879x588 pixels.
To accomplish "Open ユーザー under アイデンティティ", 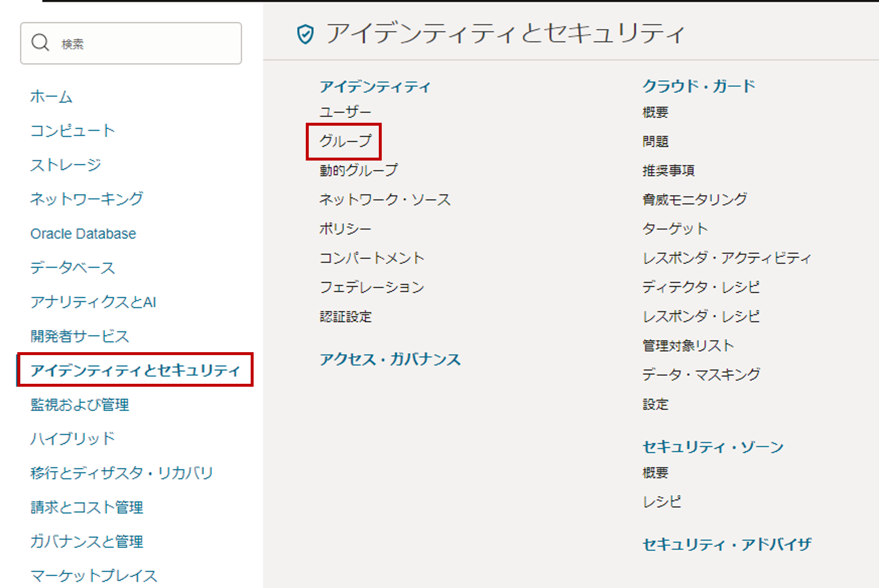I will [345, 112].
